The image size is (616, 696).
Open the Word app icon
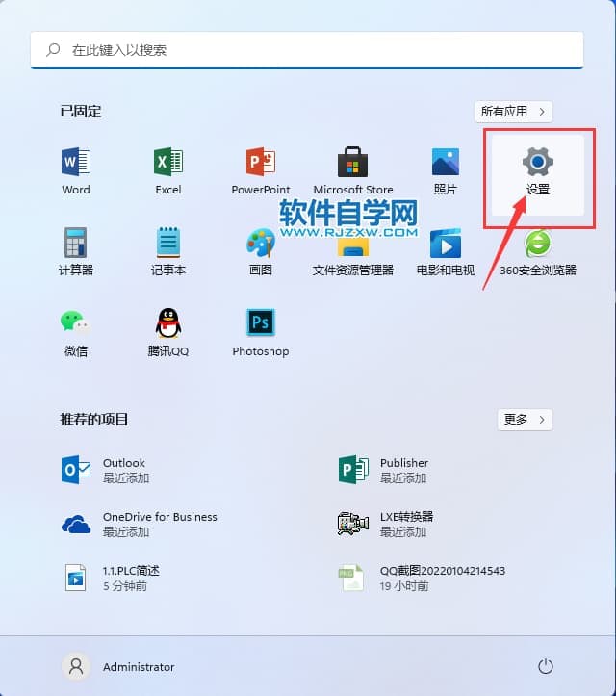pos(76,163)
